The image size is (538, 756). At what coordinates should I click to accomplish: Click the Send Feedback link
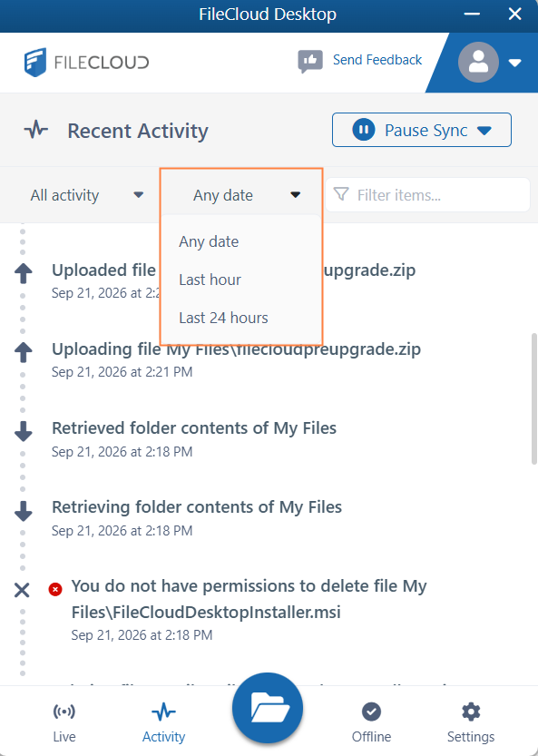[x=377, y=60]
